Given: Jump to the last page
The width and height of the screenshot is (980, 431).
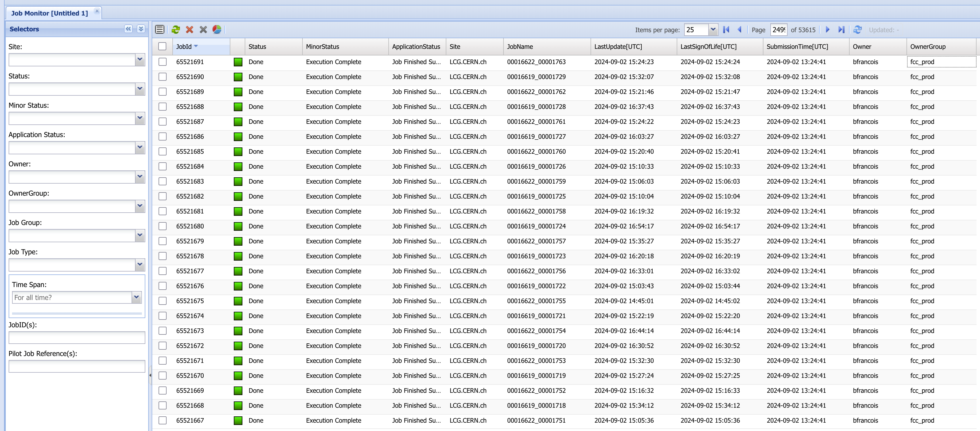Looking at the screenshot, I should (841, 29).
